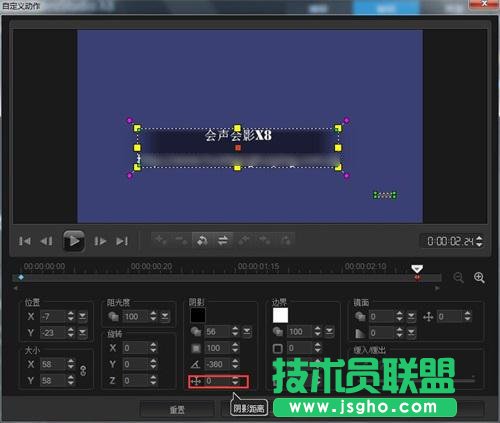Click the border size stepper arrows

pyautogui.click(x=317, y=348)
